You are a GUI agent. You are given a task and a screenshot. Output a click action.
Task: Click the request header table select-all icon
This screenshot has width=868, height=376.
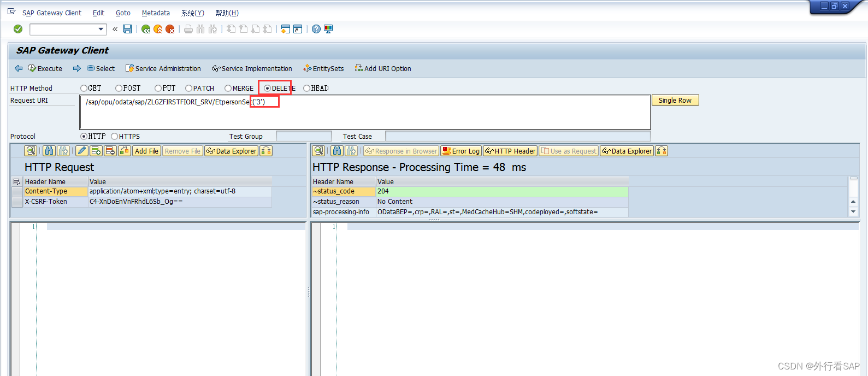(x=16, y=181)
